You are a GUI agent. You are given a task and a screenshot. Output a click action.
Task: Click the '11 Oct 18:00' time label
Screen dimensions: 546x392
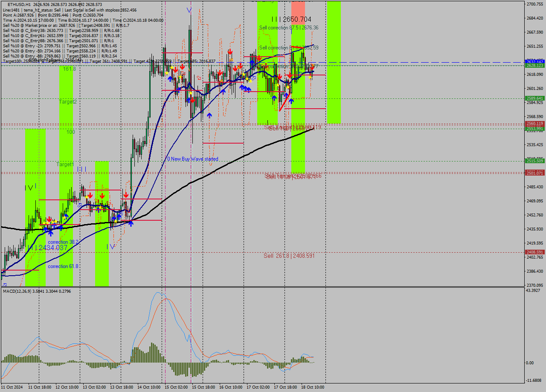[x=40, y=387]
